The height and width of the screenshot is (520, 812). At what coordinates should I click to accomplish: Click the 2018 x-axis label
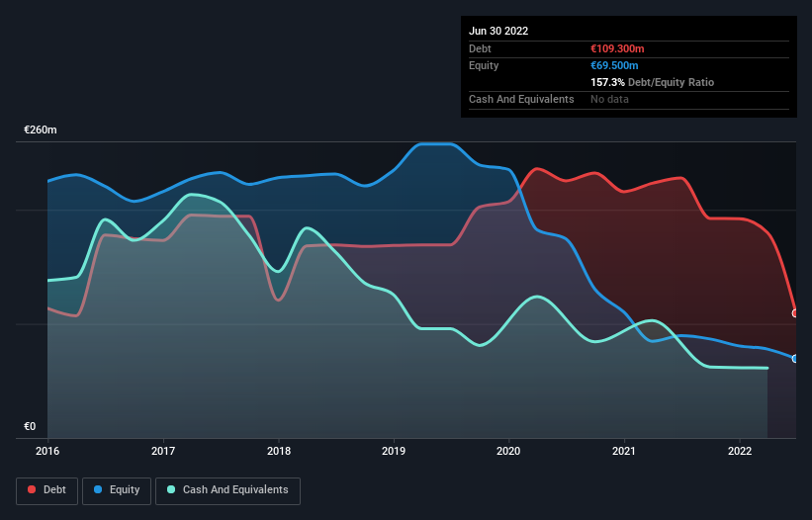click(279, 451)
